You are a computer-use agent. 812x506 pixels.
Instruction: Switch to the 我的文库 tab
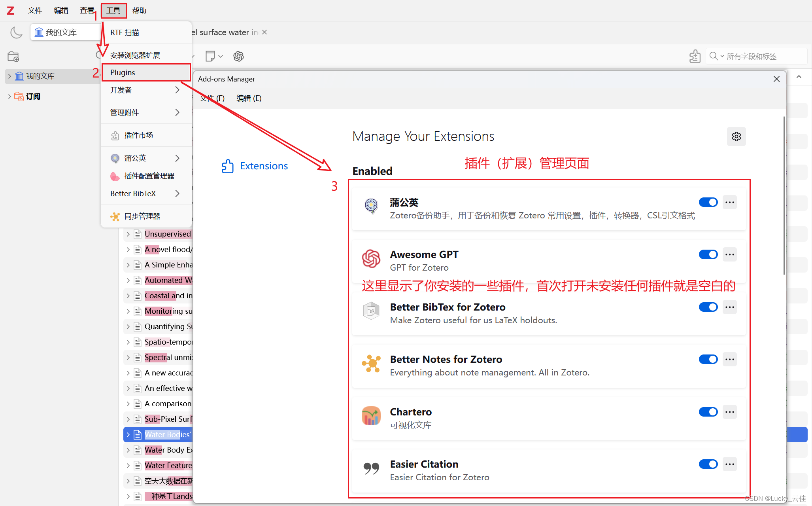pos(66,32)
